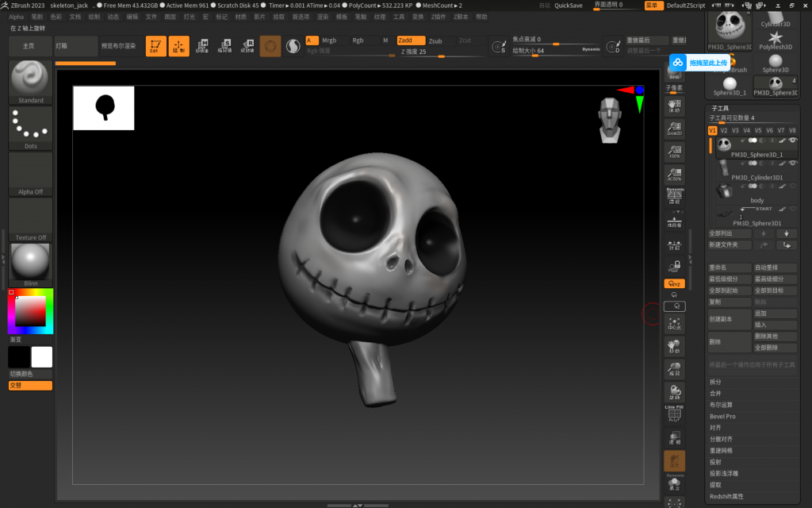Select the body subtool row
The image size is (812, 508).
[756, 193]
